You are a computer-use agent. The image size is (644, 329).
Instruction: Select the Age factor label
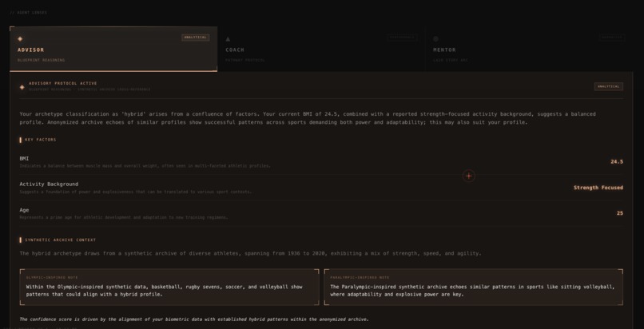pyautogui.click(x=24, y=210)
